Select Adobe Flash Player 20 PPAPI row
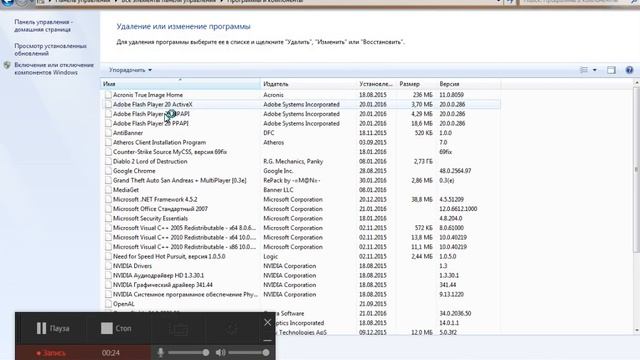Screen dimensions: 640x360 tap(300, 123)
